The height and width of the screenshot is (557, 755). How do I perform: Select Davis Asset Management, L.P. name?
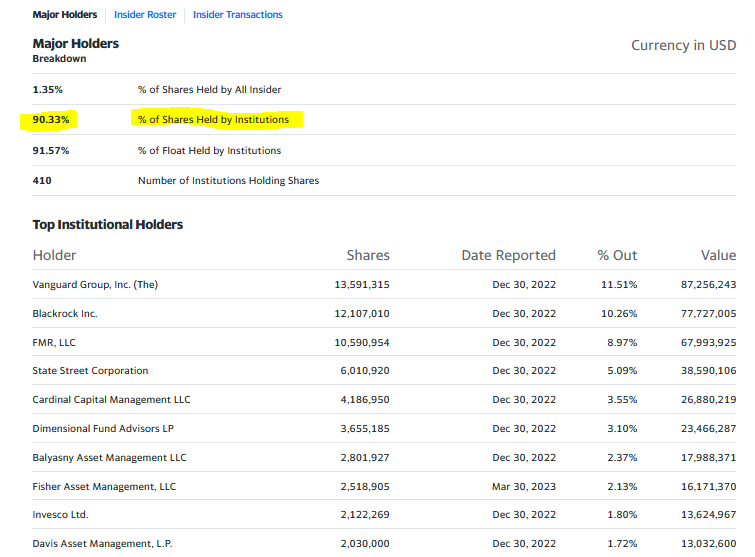coord(102,544)
